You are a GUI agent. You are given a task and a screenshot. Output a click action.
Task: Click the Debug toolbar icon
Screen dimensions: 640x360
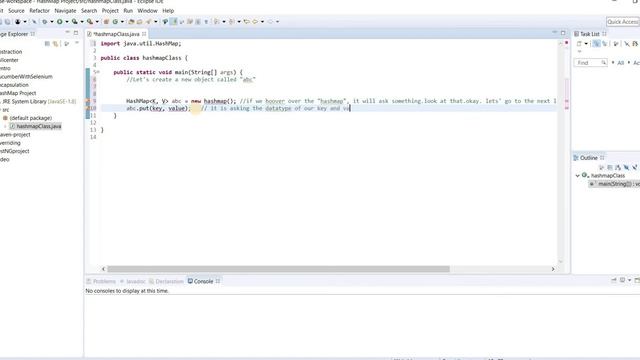pos(44,22)
